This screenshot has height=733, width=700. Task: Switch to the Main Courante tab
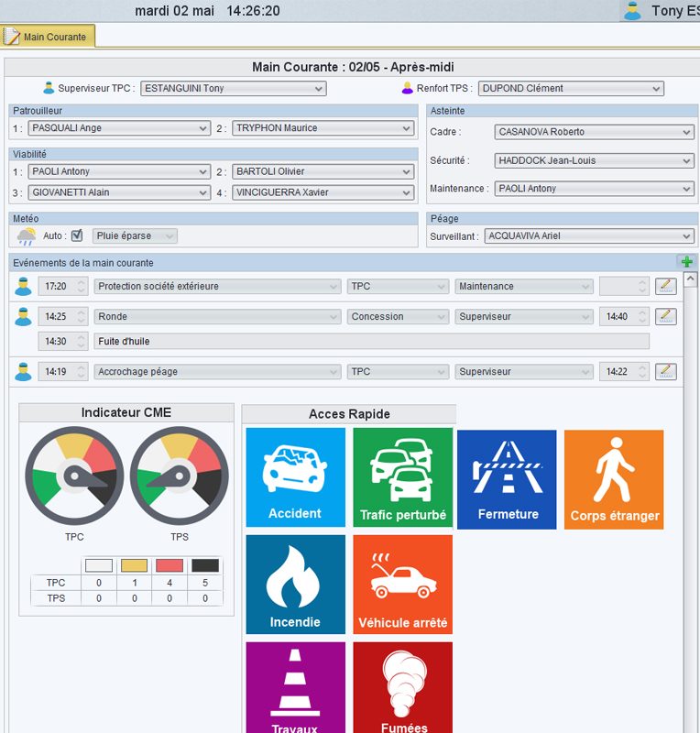click(48, 38)
